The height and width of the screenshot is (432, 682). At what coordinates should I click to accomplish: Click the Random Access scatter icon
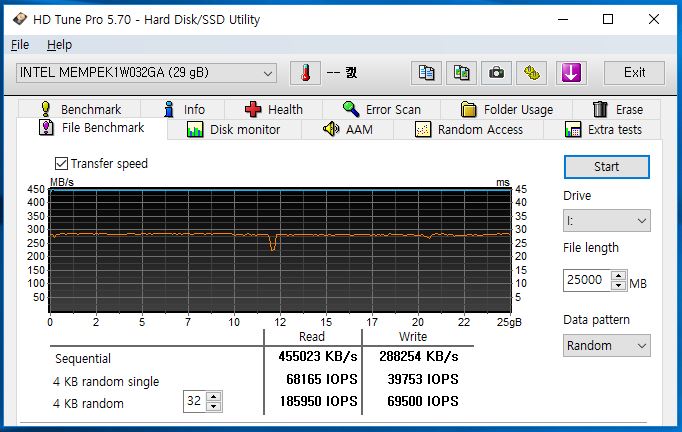coord(423,130)
